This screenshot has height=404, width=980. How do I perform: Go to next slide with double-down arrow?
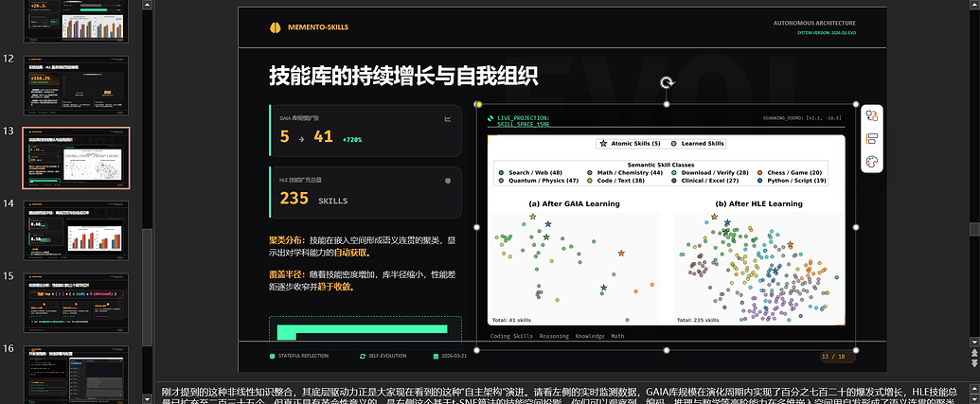click(973, 364)
